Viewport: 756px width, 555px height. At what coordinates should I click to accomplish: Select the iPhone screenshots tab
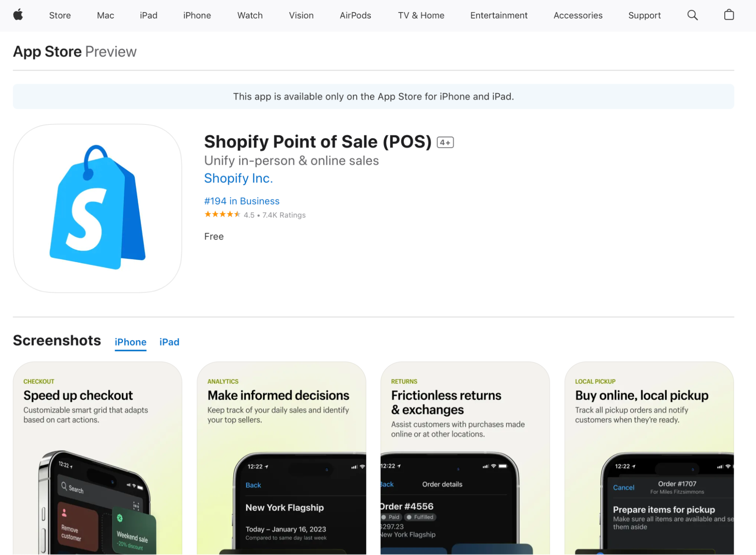(130, 342)
